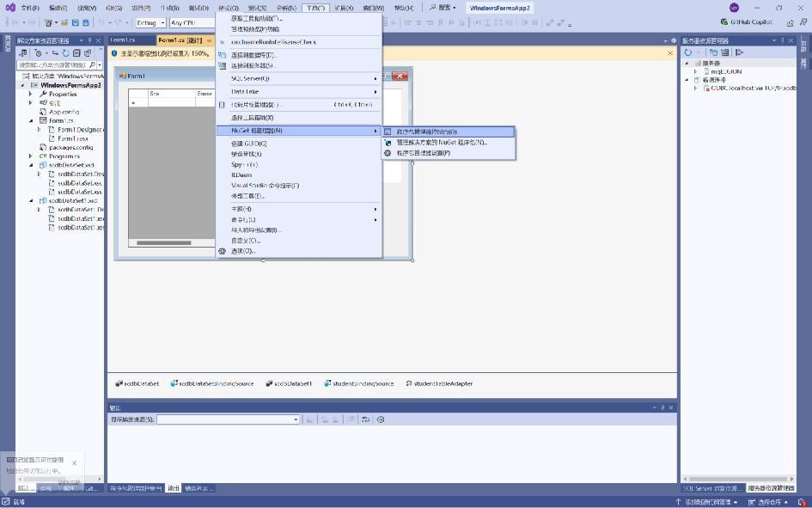Click the Visual Studio logo icon
812x508 pixels.
[x=9, y=7]
